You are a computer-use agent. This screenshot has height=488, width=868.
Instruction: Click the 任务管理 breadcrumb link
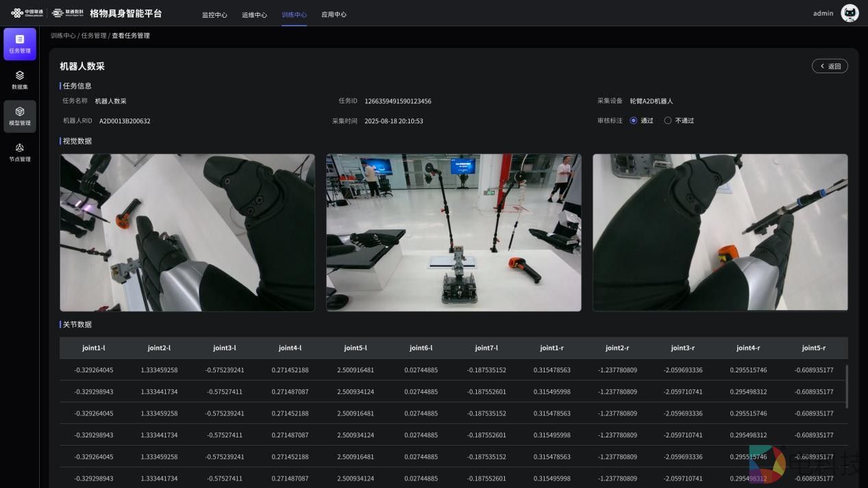pos(94,36)
